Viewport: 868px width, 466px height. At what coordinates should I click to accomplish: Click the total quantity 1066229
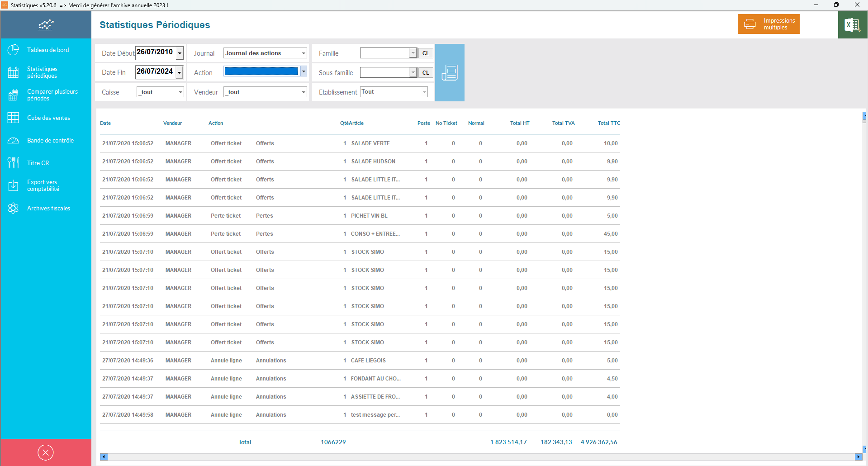click(x=333, y=442)
